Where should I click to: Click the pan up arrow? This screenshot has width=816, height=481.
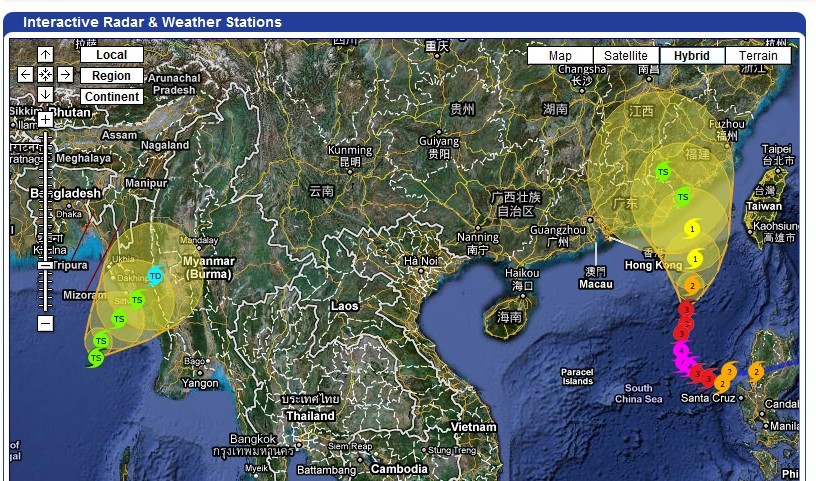tap(45, 54)
